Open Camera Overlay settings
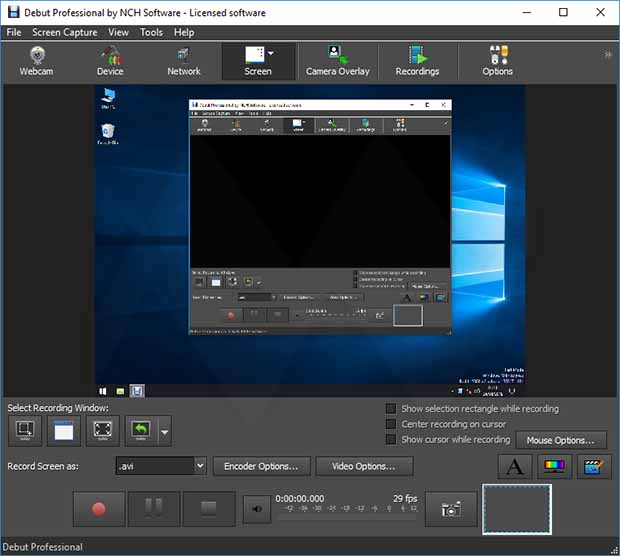The height and width of the screenshot is (556, 620). point(338,62)
